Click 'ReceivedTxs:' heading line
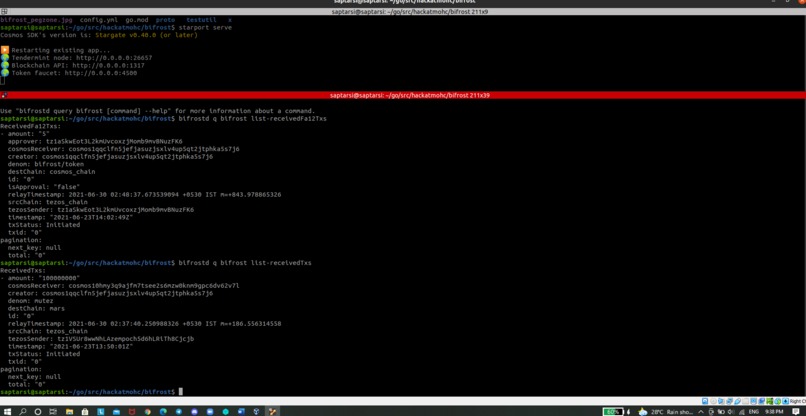 (x=23, y=270)
